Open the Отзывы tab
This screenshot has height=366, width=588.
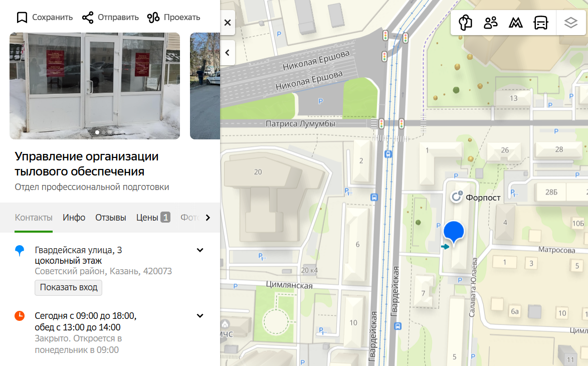pos(110,218)
